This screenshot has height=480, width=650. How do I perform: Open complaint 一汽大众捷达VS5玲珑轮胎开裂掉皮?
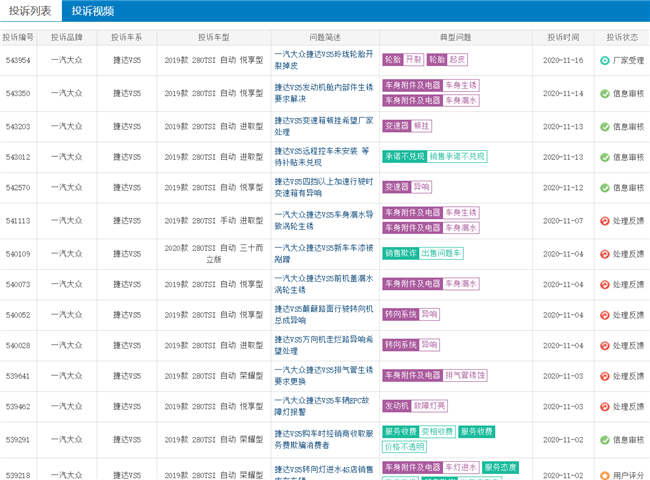[x=324, y=60]
